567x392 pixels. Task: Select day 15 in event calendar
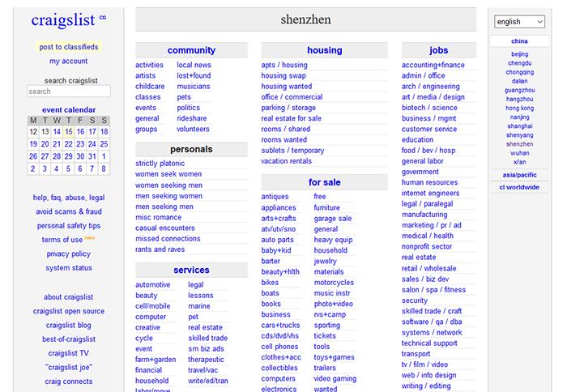coord(69,132)
